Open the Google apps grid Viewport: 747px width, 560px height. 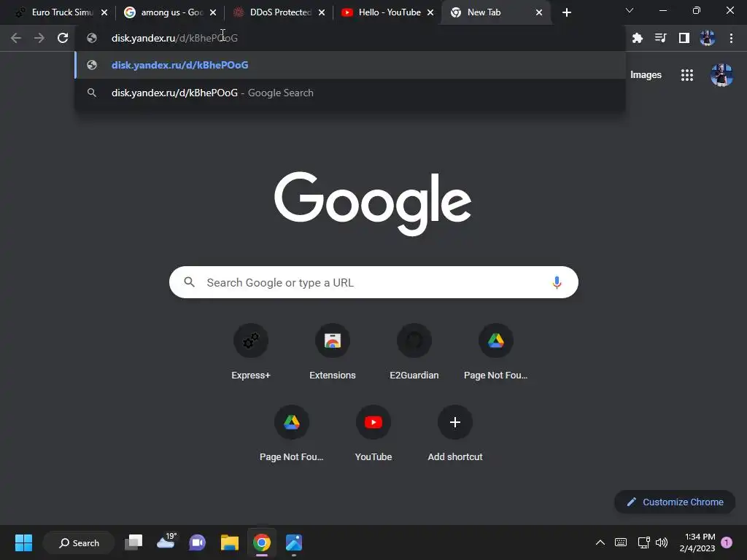tap(687, 75)
